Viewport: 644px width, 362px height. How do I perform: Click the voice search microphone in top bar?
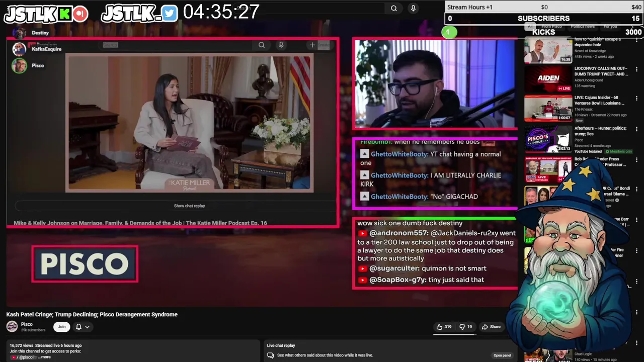(x=413, y=8)
